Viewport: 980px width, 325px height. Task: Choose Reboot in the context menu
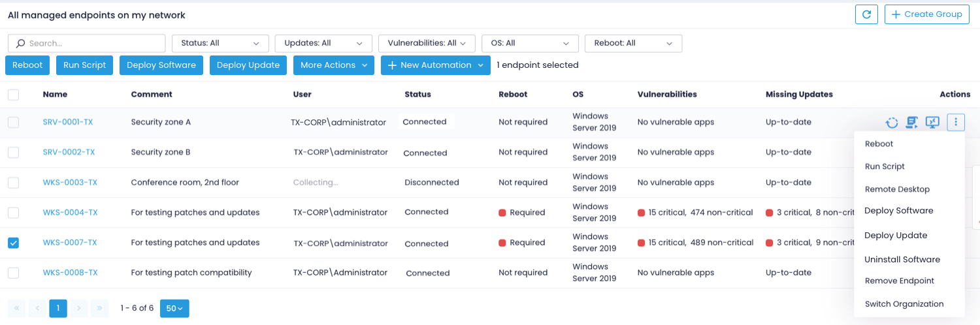[879, 144]
